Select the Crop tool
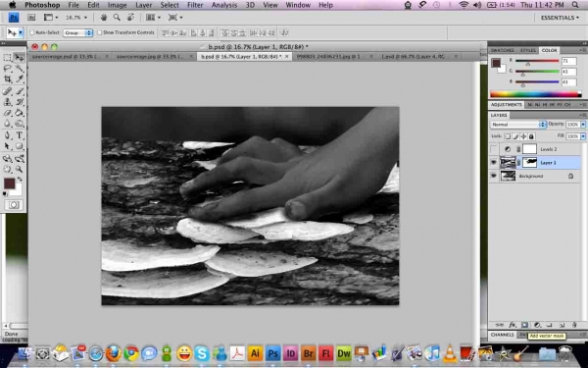Image resolution: width=588 pixels, height=368 pixels. tap(7, 79)
